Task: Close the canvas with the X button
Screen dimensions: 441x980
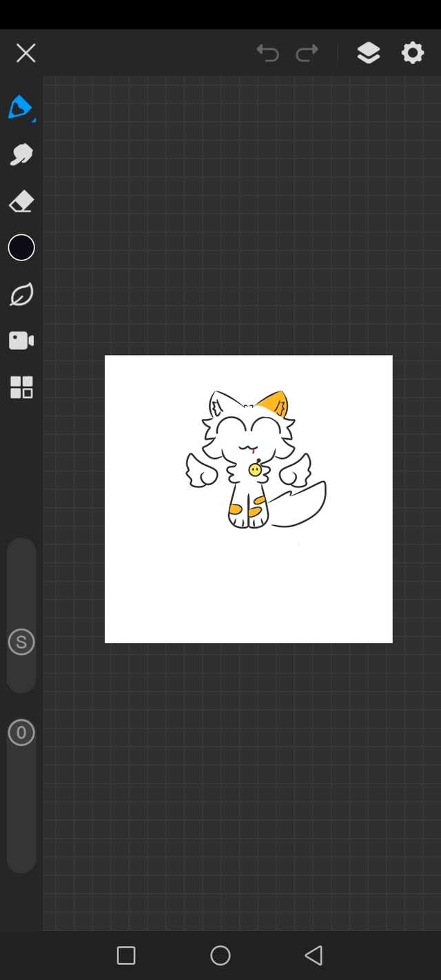Action: click(26, 53)
